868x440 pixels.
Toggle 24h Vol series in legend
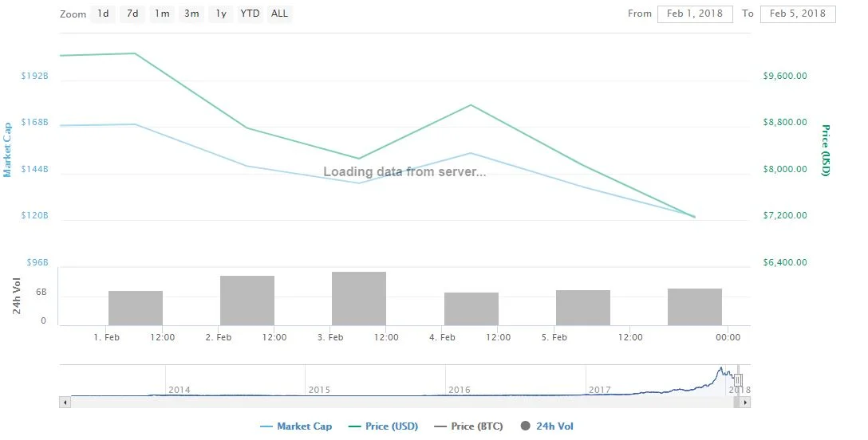point(547,426)
